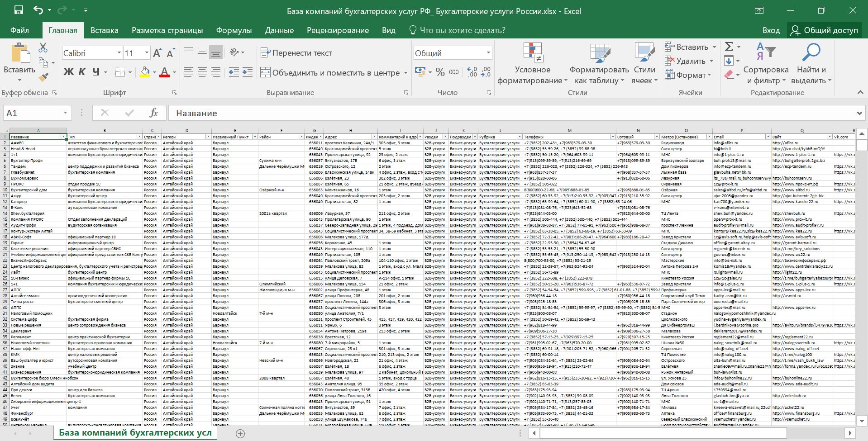Click the Общий доступ share button
868x441 pixels.
tap(824, 30)
